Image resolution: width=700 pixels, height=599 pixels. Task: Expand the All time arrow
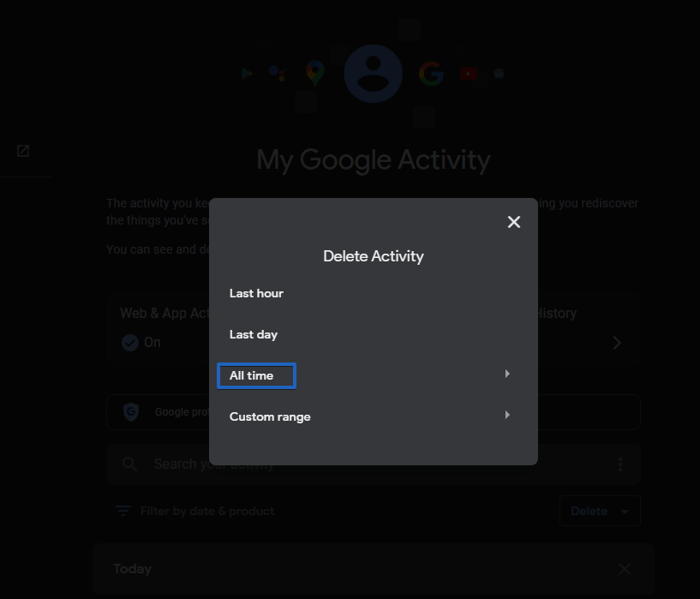pyautogui.click(x=507, y=374)
